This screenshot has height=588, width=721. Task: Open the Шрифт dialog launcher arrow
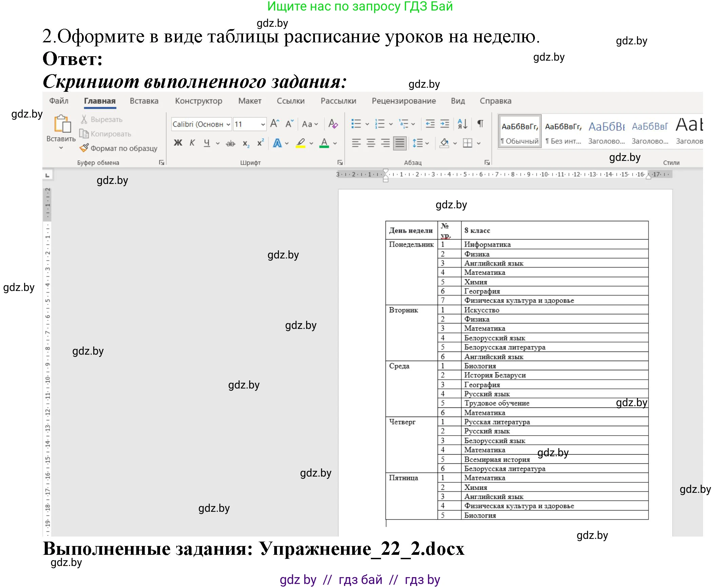(x=340, y=163)
